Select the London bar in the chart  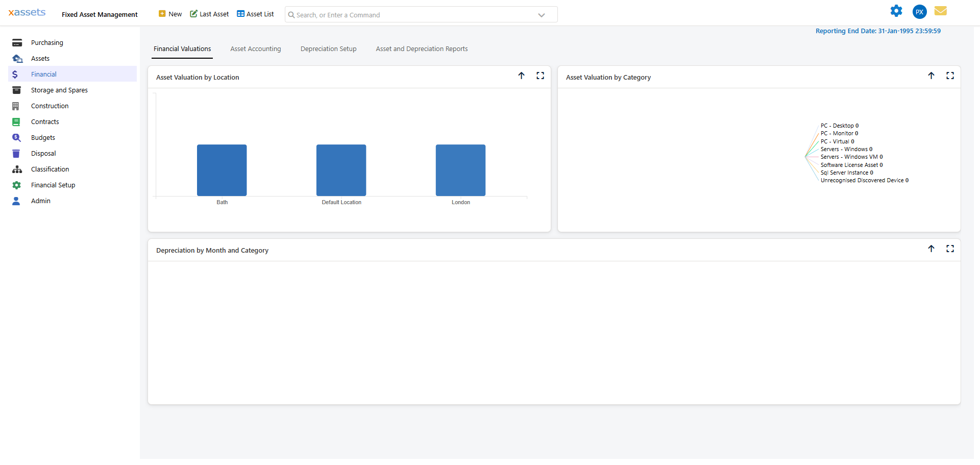click(460, 170)
